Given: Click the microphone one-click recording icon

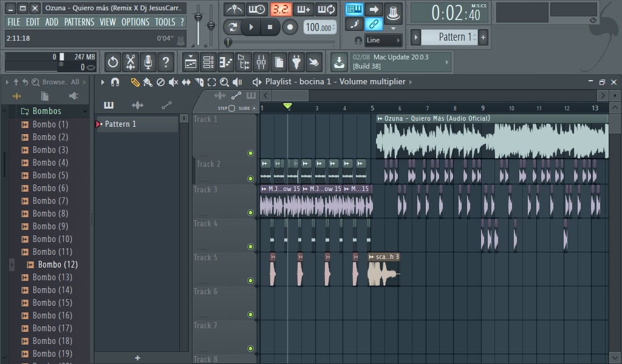Looking at the screenshot, I should [x=148, y=62].
